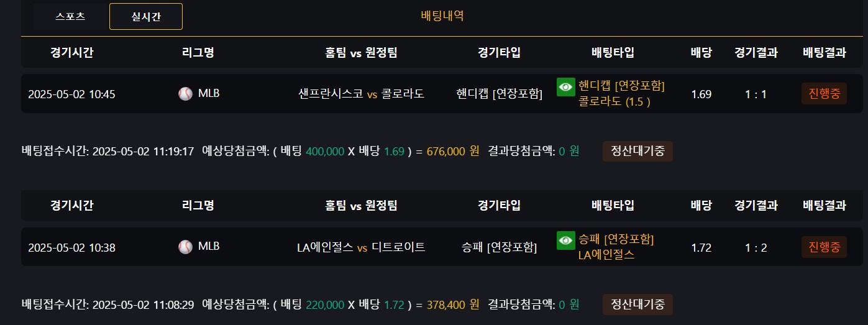Click the 진행중 status for the LA Angels game
The width and height of the screenshot is (868, 325).
point(824,247)
